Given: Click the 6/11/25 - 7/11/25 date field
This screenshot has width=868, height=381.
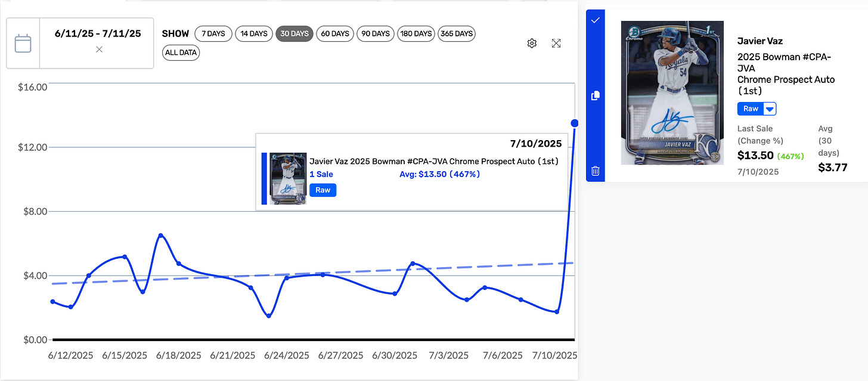Looking at the screenshot, I should pyautogui.click(x=98, y=33).
